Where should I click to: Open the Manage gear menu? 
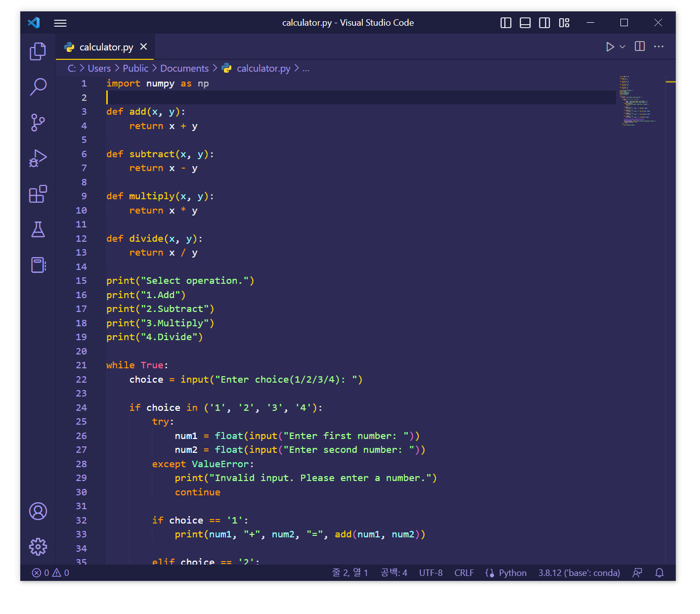tap(38, 547)
